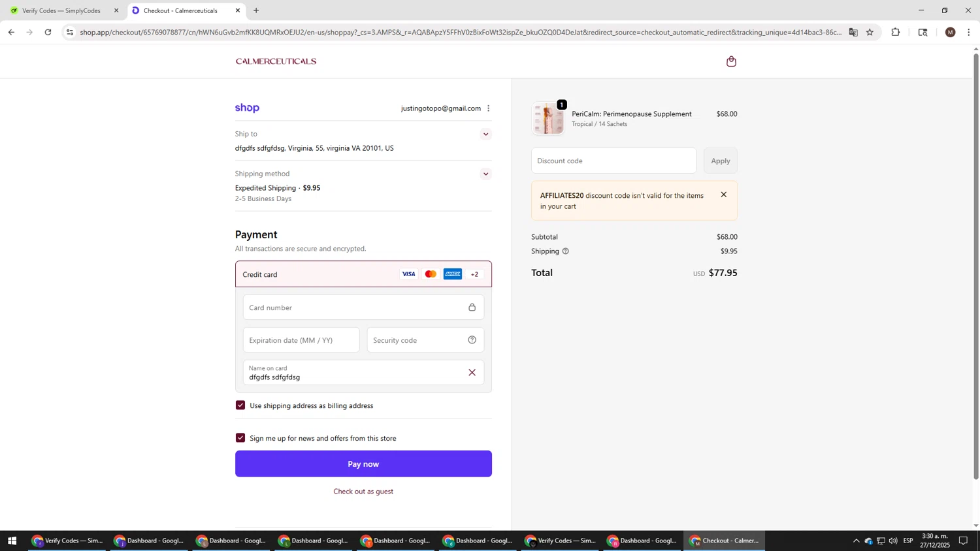Click the Expiration date field
The image size is (980, 551).
click(x=301, y=340)
